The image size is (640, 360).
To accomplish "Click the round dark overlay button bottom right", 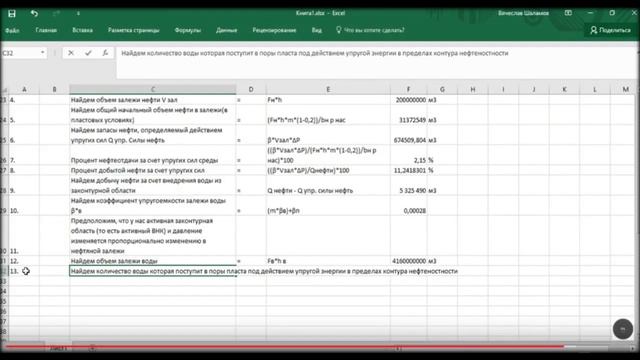I will [622, 329].
